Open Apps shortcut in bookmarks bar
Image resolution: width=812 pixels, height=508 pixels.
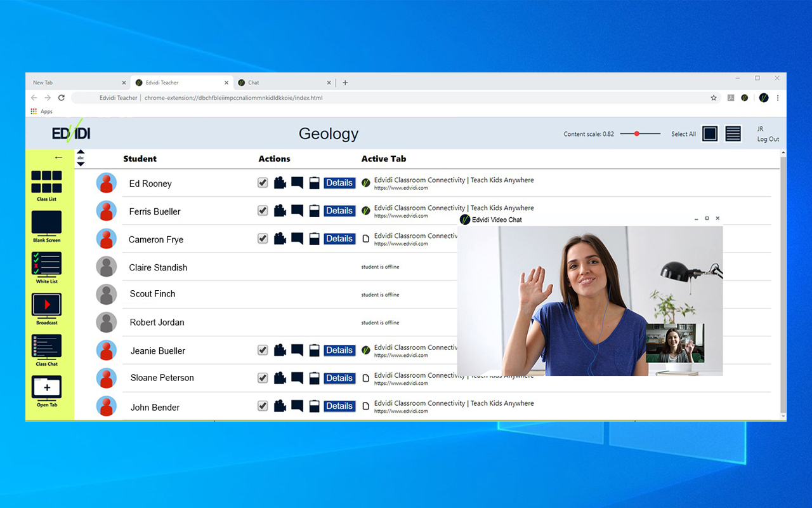[x=41, y=111]
